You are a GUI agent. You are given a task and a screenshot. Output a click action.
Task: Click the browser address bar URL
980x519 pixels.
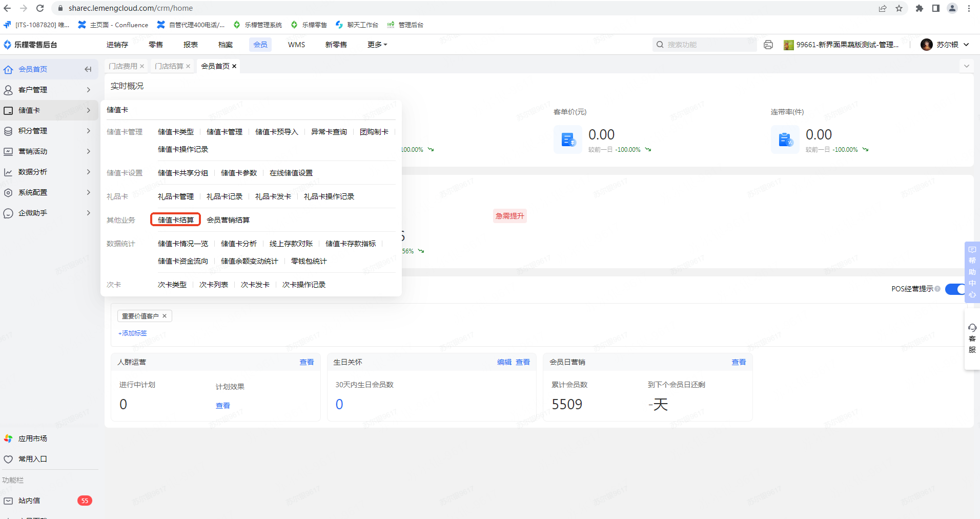(131, 8)
